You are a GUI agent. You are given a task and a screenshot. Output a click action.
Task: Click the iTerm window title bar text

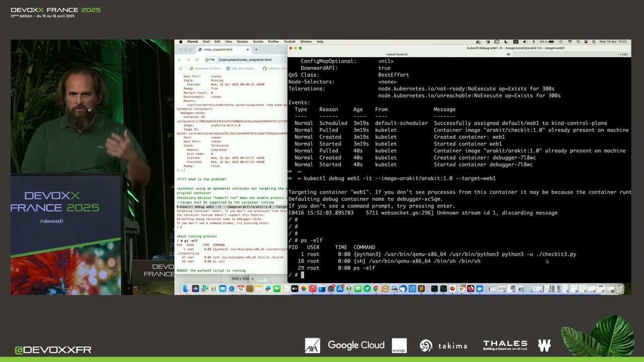click(516, 48)
